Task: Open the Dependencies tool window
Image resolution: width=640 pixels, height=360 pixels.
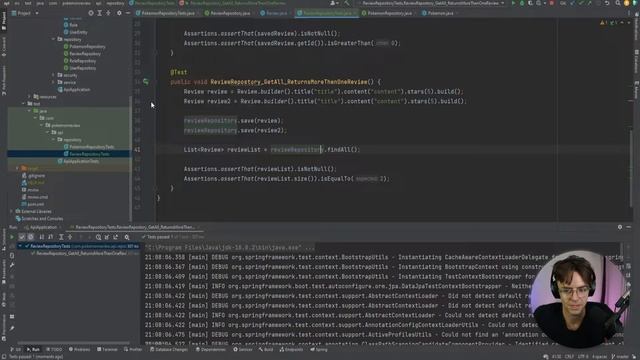Action: (x=211, y=349)
